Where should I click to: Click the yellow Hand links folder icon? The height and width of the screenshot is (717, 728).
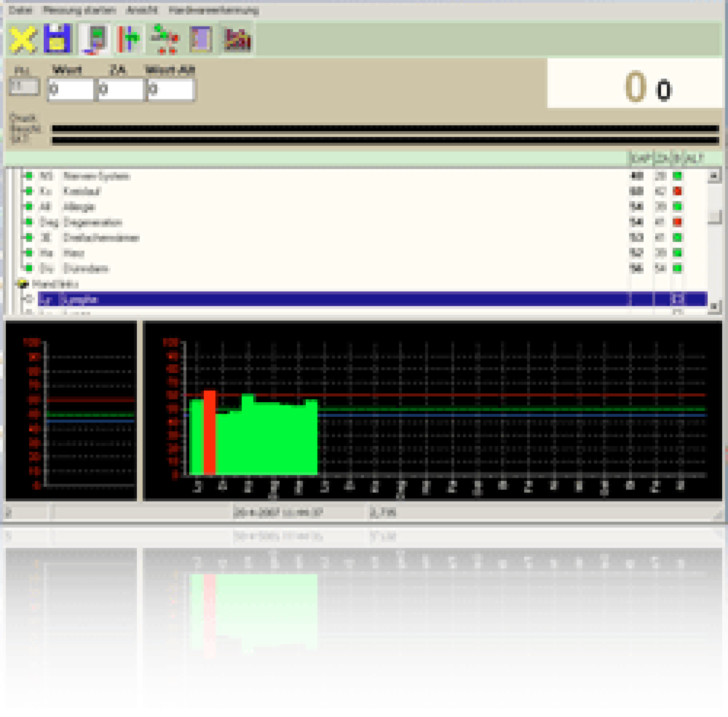[x=23, y=284]
